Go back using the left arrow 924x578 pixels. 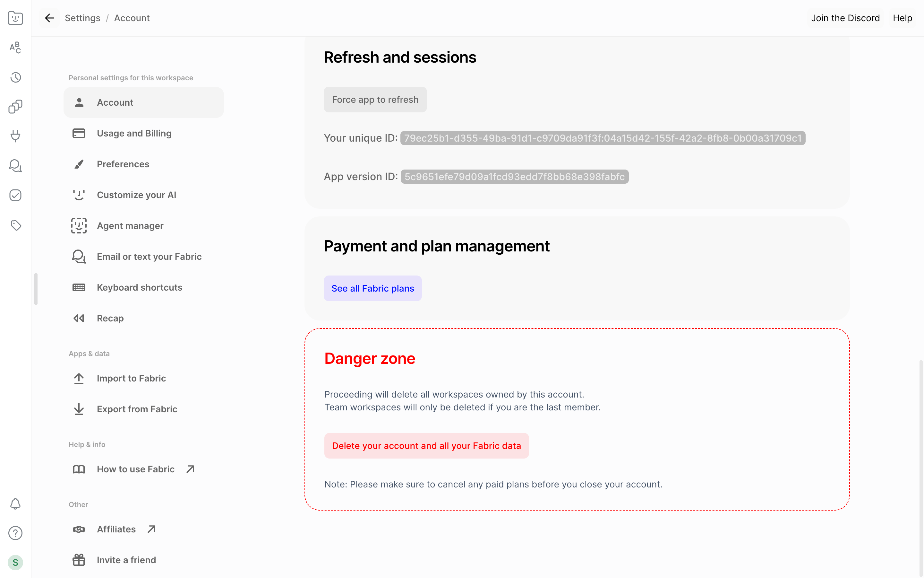[x=50, y=18]
